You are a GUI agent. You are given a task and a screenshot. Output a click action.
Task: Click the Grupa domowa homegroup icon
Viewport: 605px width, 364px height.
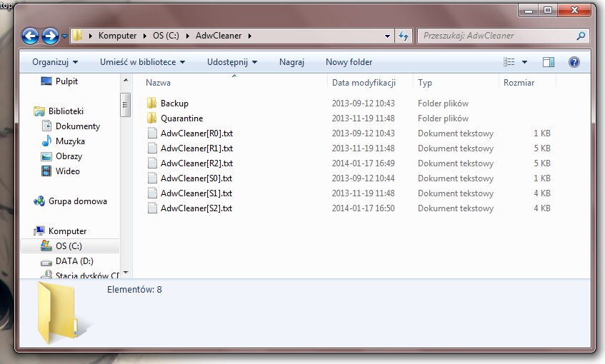pos(39,201)
